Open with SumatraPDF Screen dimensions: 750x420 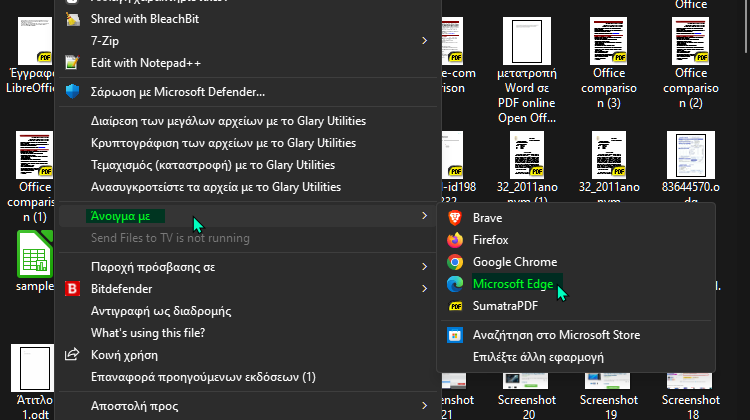tap(576, 306)
